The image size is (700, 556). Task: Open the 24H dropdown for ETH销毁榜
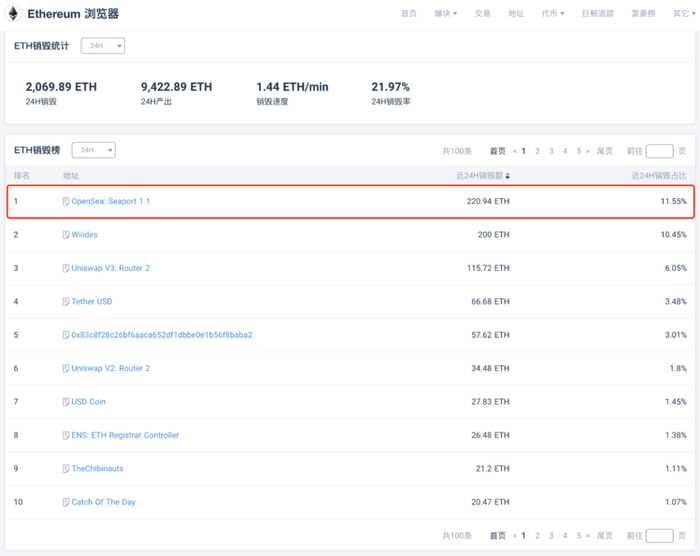click(94, 150)
